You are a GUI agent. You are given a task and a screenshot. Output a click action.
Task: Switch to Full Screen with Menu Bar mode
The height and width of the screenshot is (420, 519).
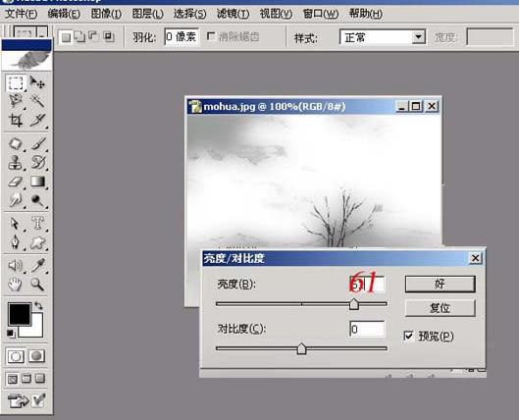26,379
